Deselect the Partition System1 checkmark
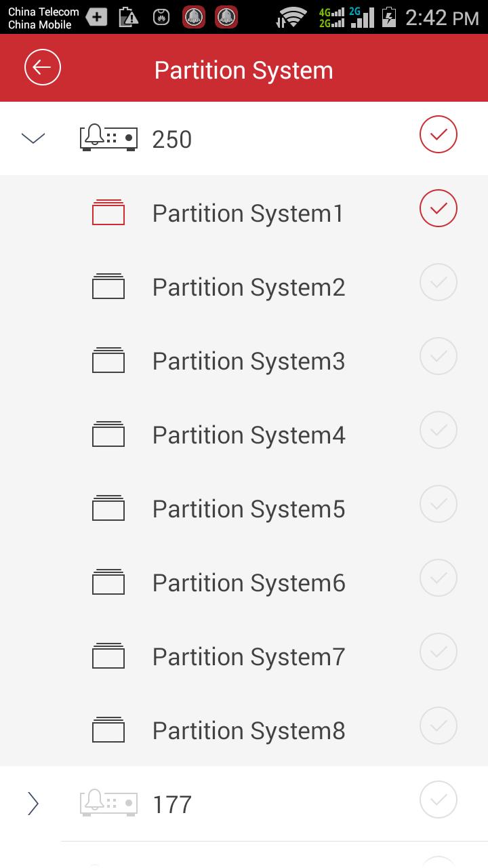This screenshot has height=868, width=488. pos(439,208)
